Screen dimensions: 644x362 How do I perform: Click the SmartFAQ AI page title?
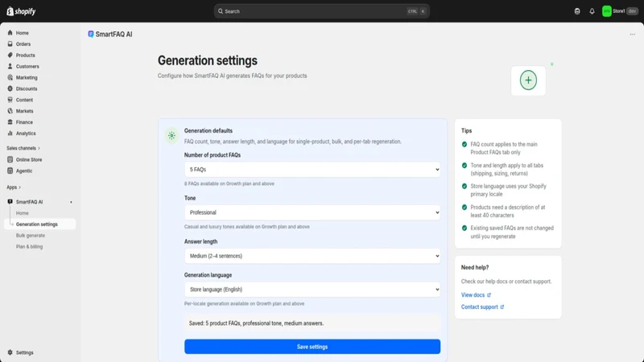[114, 35]
